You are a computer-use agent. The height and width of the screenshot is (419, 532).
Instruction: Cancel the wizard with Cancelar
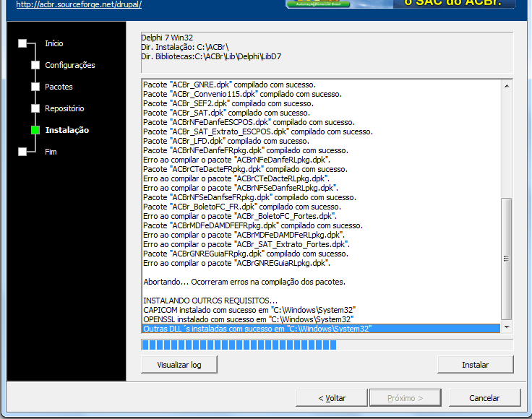click(x=484, y=398)
